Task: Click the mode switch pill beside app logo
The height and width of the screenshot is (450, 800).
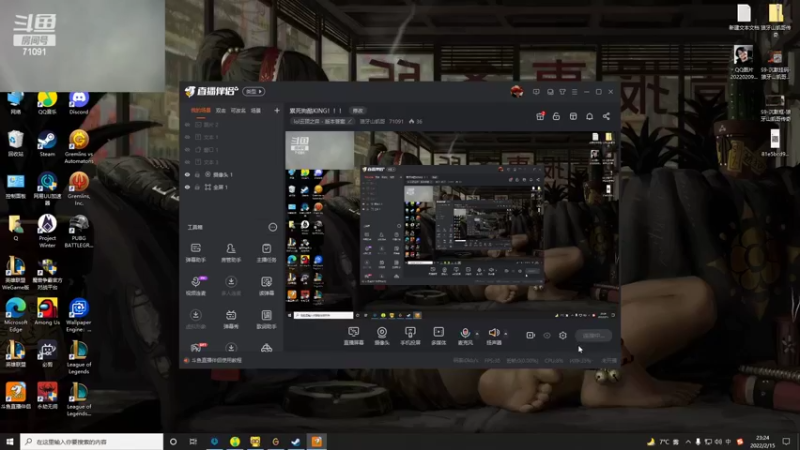Action: pyautogui.click(x=254, y=91)
